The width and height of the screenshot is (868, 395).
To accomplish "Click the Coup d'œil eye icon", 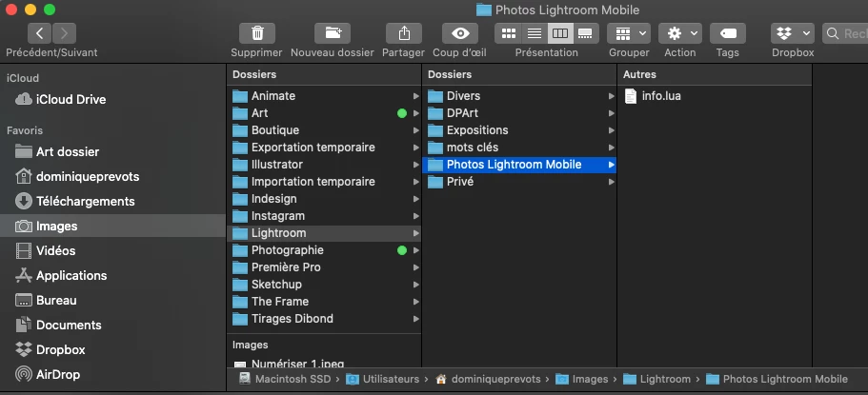I will pos(460,33).
